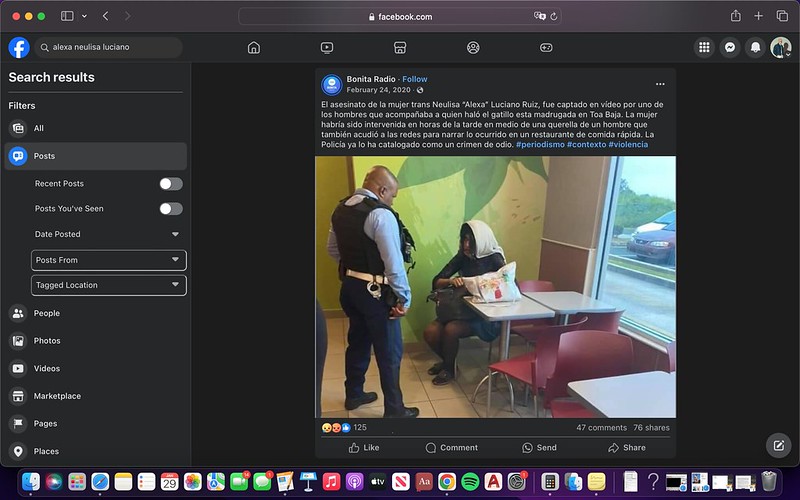Open the #periodismo hashtag
This screenshot has height=500, width=800.
(x=540, y=144)
